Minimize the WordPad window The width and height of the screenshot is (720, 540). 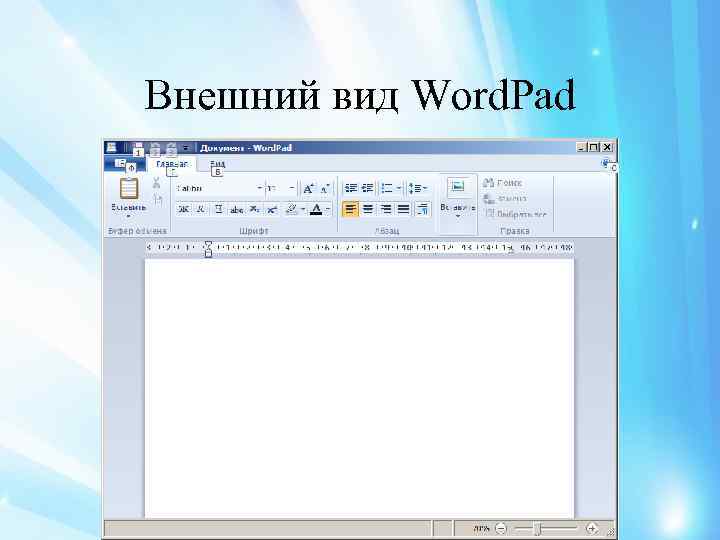coord(581,147)
